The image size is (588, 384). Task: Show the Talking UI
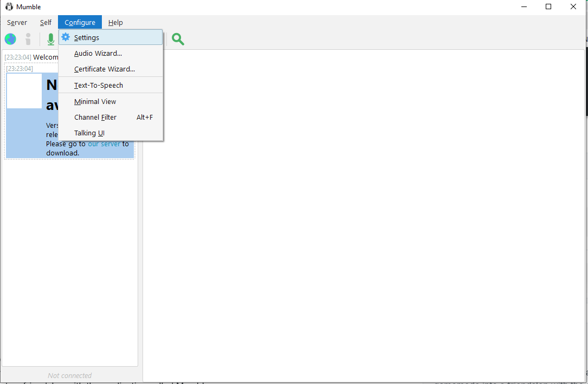[89, 133]
